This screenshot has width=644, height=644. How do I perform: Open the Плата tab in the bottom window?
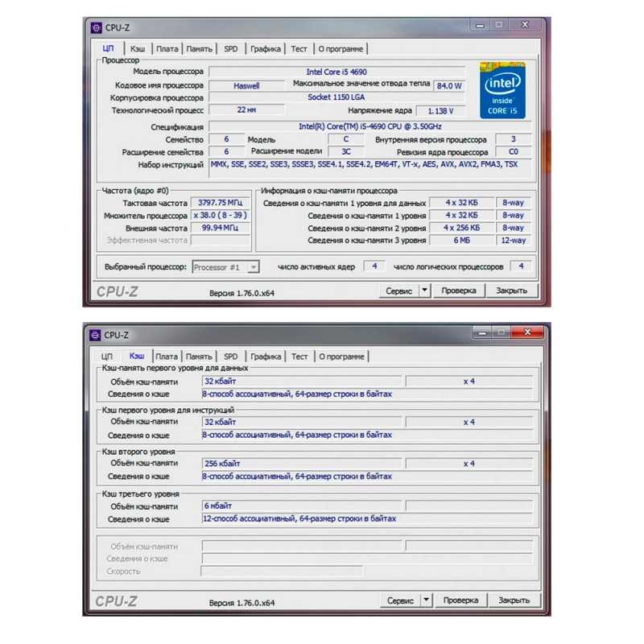pyautogui.click(x=167, y=357)
